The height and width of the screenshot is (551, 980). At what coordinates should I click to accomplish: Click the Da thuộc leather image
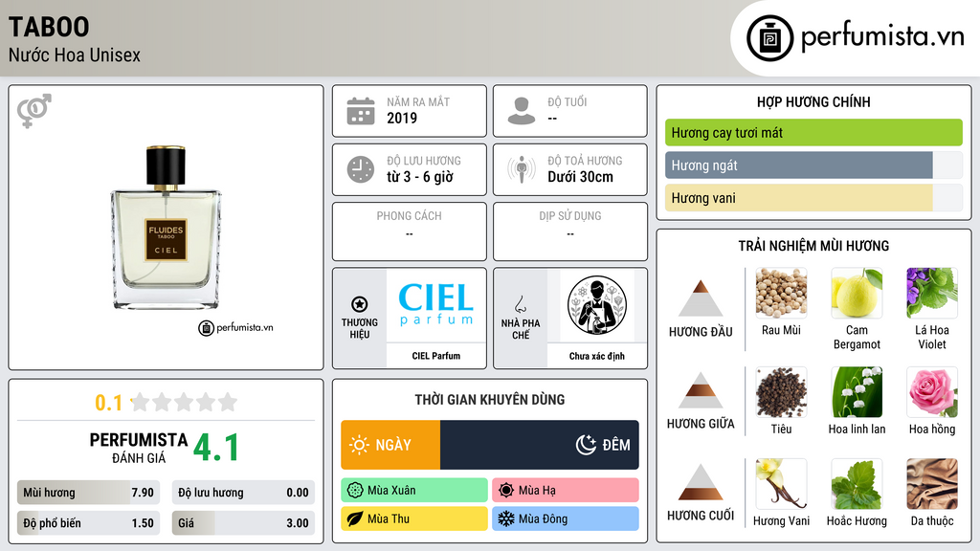tap(932, 483)
